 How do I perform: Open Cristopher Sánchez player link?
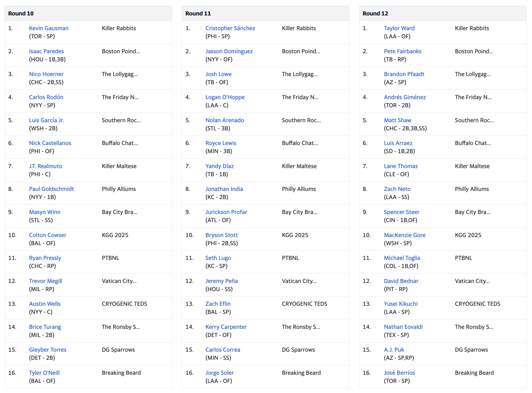coord(230,28)
